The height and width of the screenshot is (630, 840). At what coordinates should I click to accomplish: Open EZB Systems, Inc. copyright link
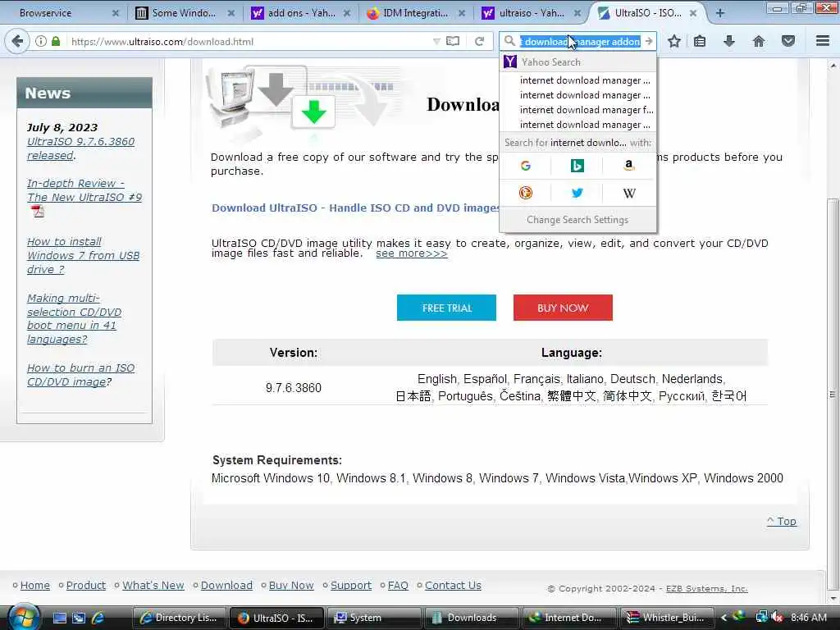click(706, 588)
